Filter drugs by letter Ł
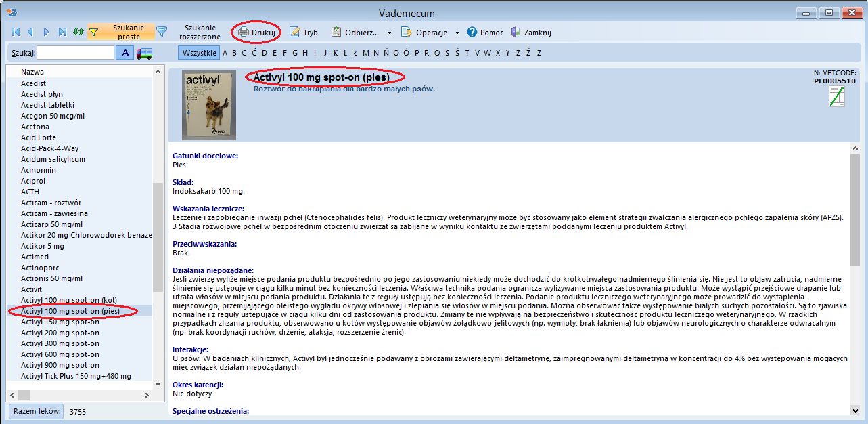 (x=355, y=53)
